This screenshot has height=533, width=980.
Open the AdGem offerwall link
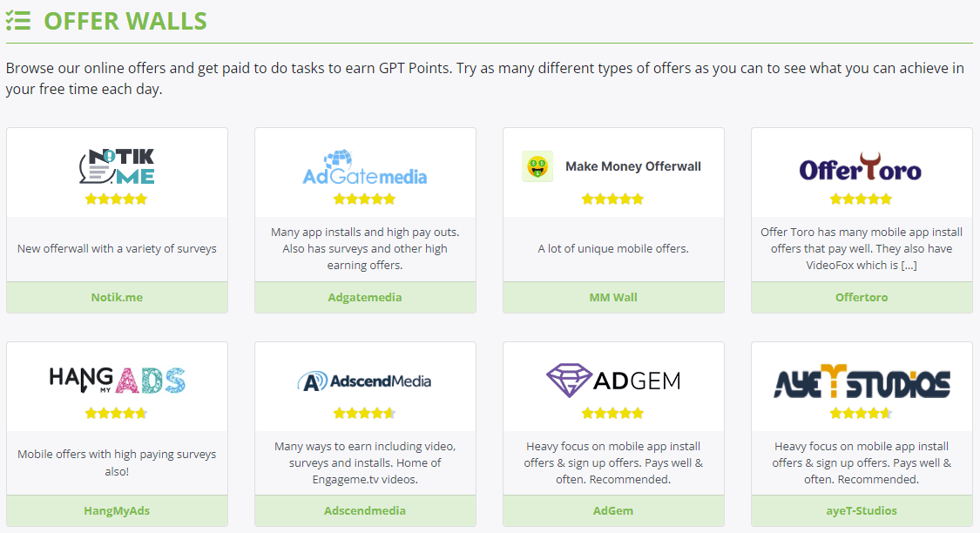click(x=613, y=510)
